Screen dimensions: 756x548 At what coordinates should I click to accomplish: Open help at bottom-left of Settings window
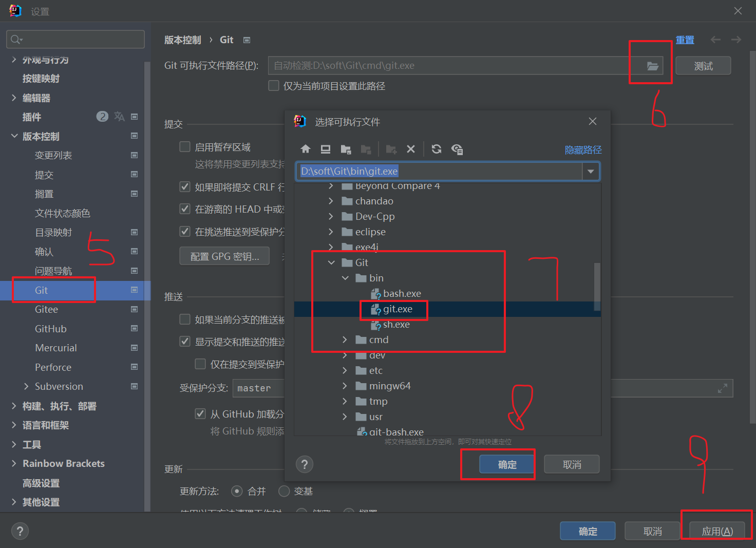tap(20, 531)
